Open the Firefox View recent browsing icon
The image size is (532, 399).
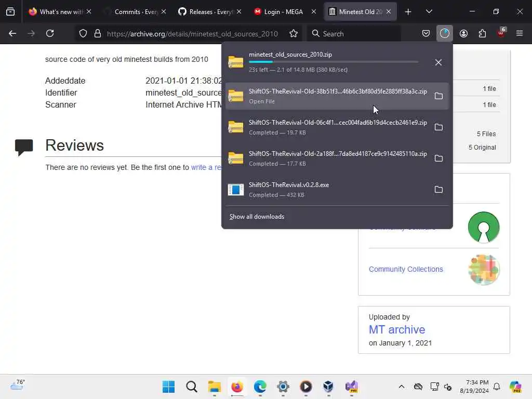[10, 12]
